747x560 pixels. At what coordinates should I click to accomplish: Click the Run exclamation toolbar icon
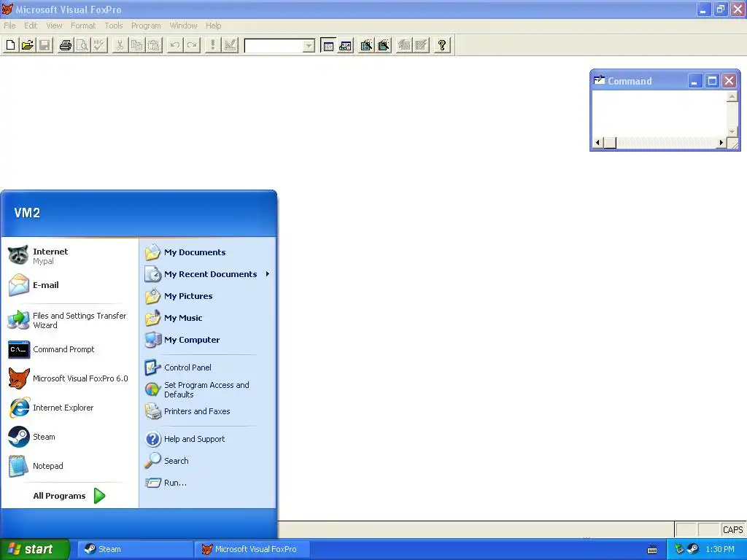(x=212, y=45)
